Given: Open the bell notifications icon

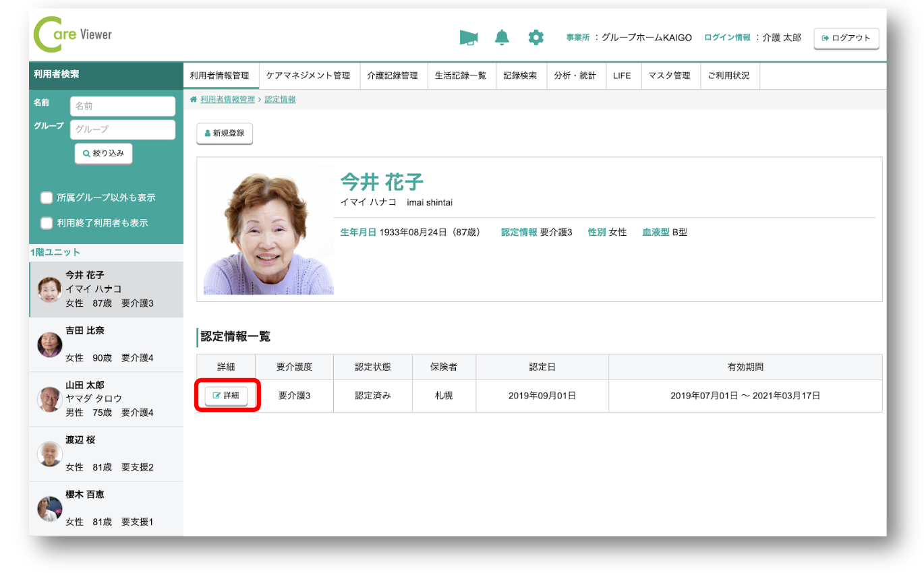Looking at the screenshot, I should coord(502,38).
